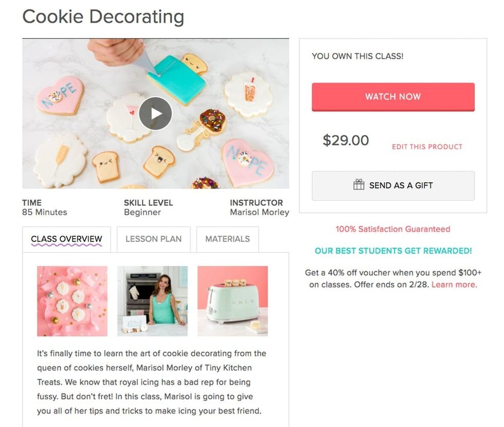Click instructor name Marisol Morley

click(259, 212)
